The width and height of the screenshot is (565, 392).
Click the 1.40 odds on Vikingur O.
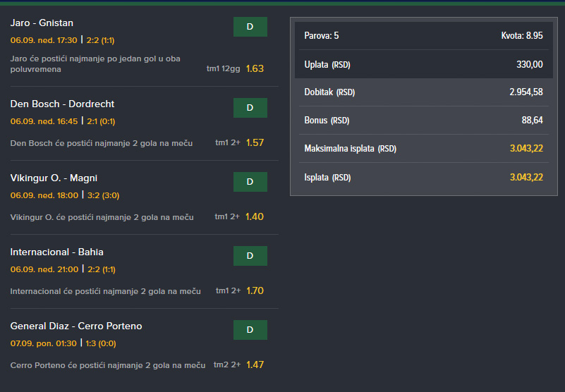[255, 216]
